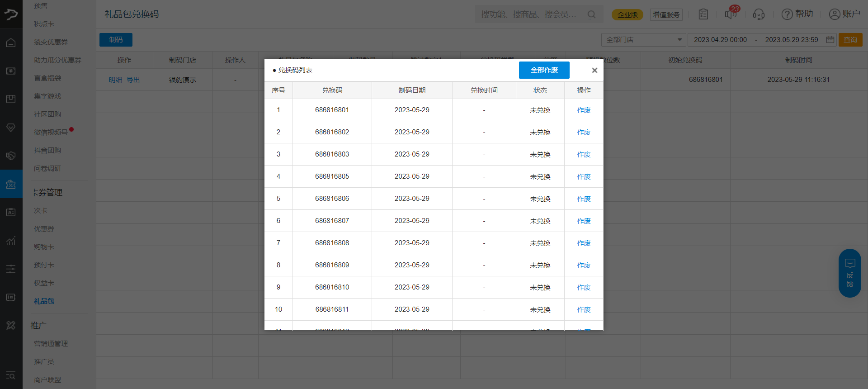Screen dimensions: 868x389
Task: Click the bird logo icon in the left rail
Action: 11,14
